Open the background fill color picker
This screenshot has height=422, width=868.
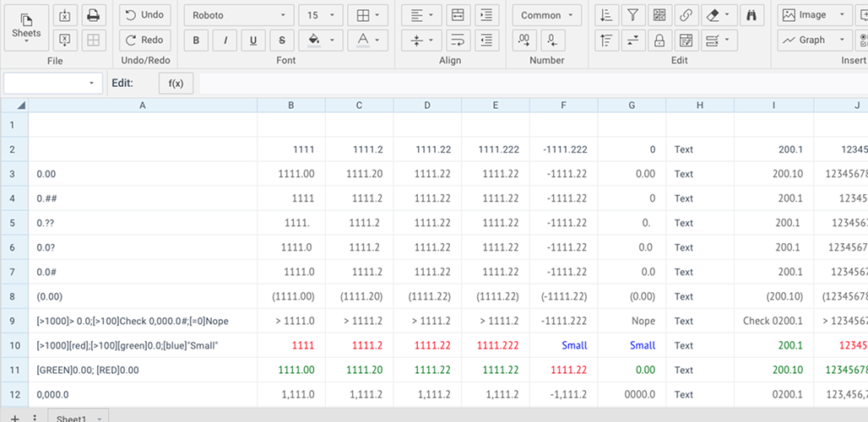pyautogui.click(x=321, y=40)
